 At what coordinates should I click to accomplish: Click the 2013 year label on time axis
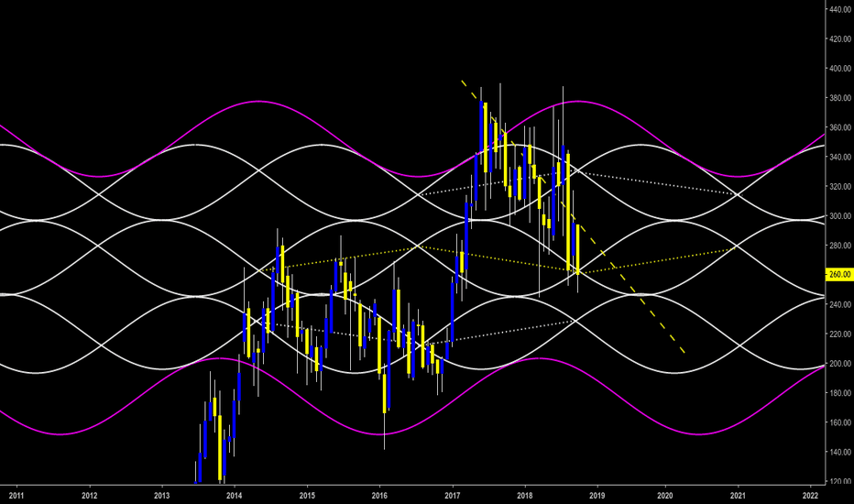(162, 495)
